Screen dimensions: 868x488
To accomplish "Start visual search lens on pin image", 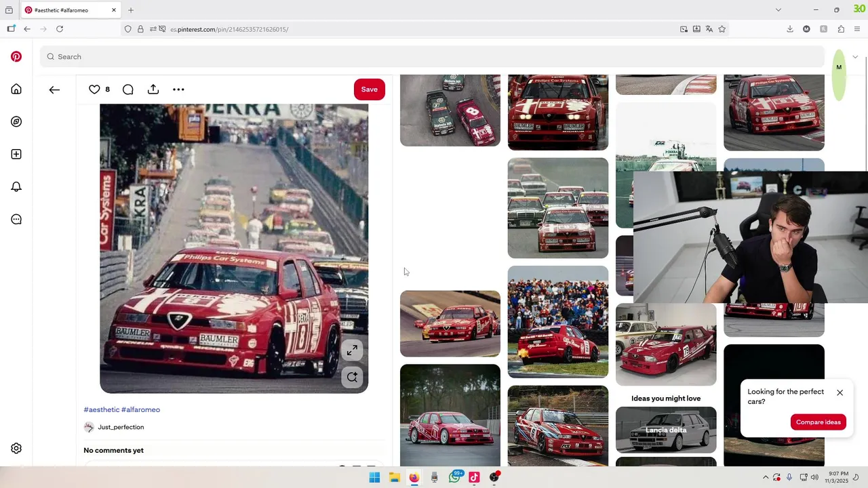I will [x=352, y=378].
